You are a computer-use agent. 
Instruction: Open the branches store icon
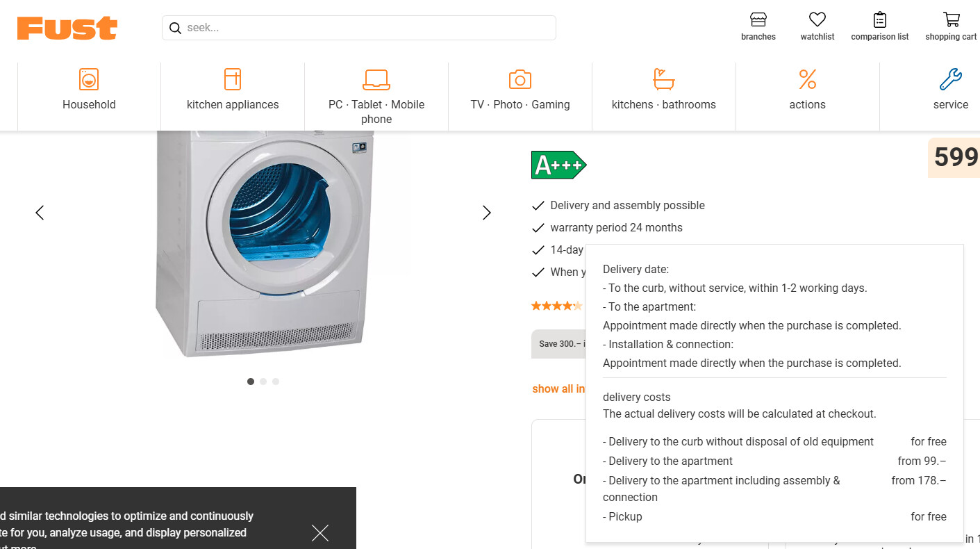click(x=758, y=20)
